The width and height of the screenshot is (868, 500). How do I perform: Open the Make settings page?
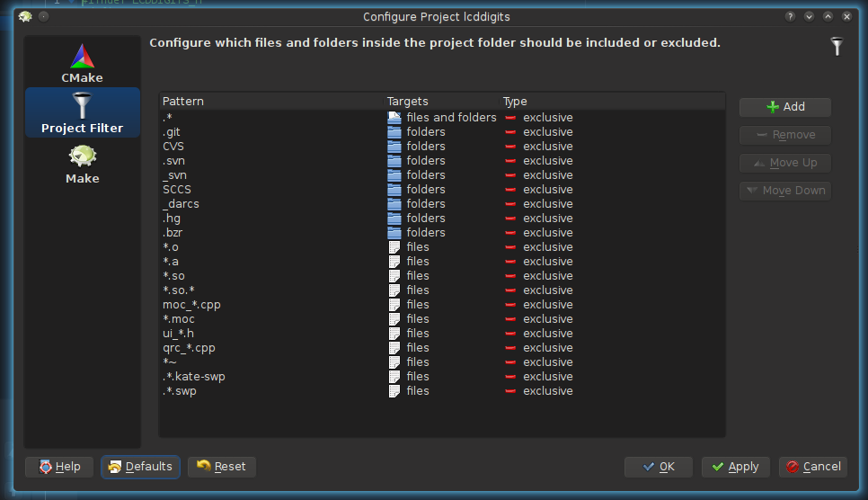pos(82,164)
